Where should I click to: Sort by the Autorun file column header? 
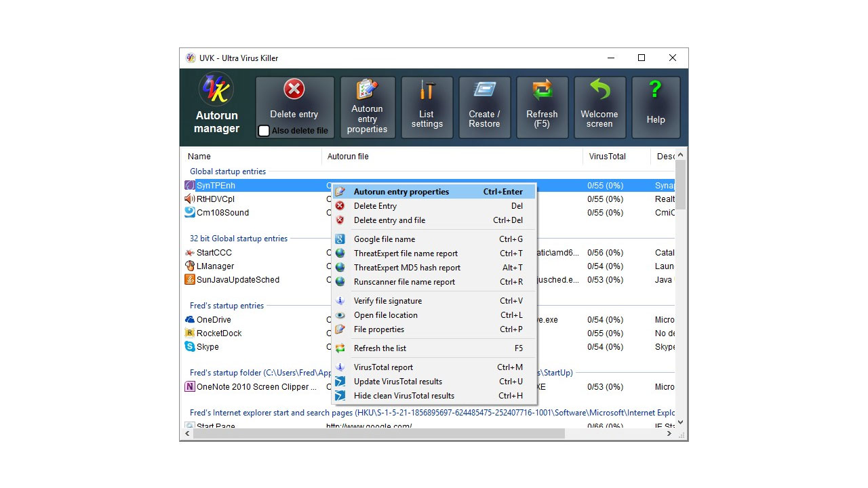pyautogui.click(x=452, y=157)
